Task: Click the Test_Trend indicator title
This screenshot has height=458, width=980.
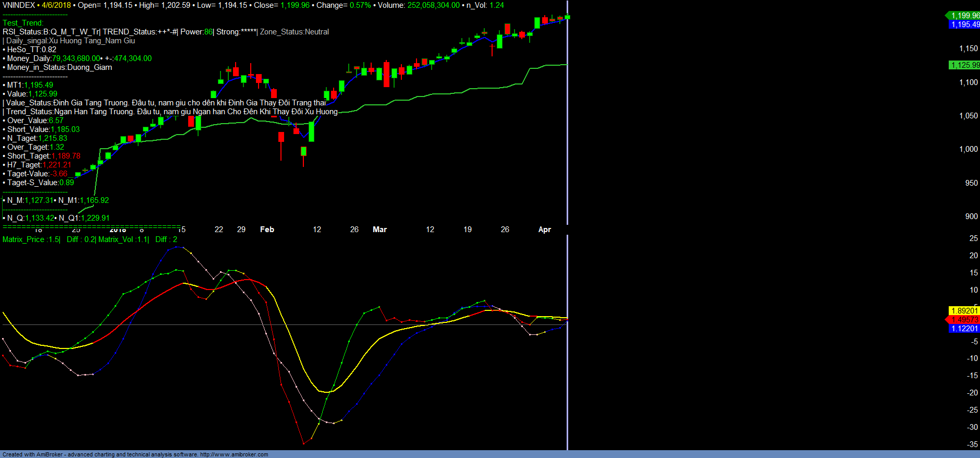Action: pyautogui.click(x=23, y=23)
